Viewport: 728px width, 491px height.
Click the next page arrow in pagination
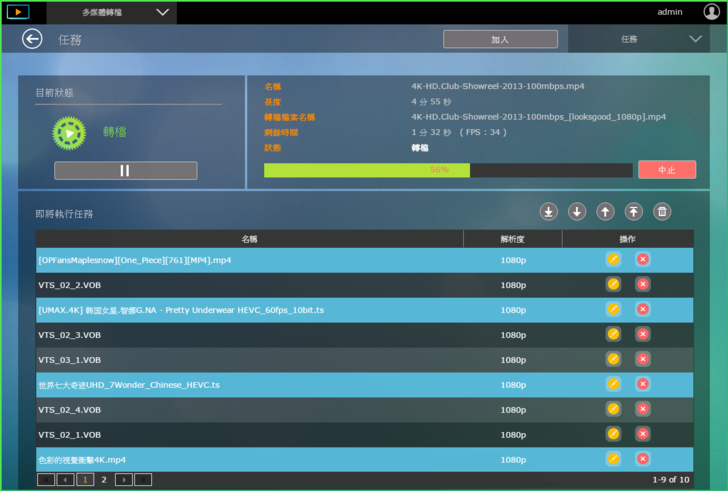coord(124,480)
